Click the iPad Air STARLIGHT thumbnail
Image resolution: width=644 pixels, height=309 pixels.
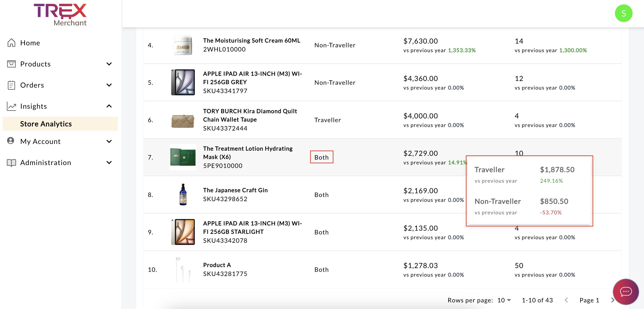(183, 232)
